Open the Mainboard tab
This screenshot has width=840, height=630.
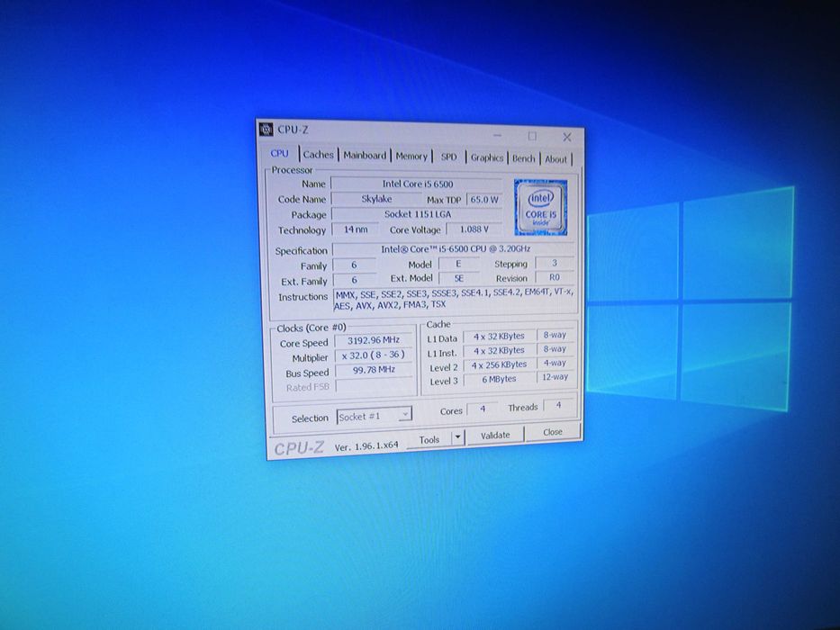[x=365, y=156]
